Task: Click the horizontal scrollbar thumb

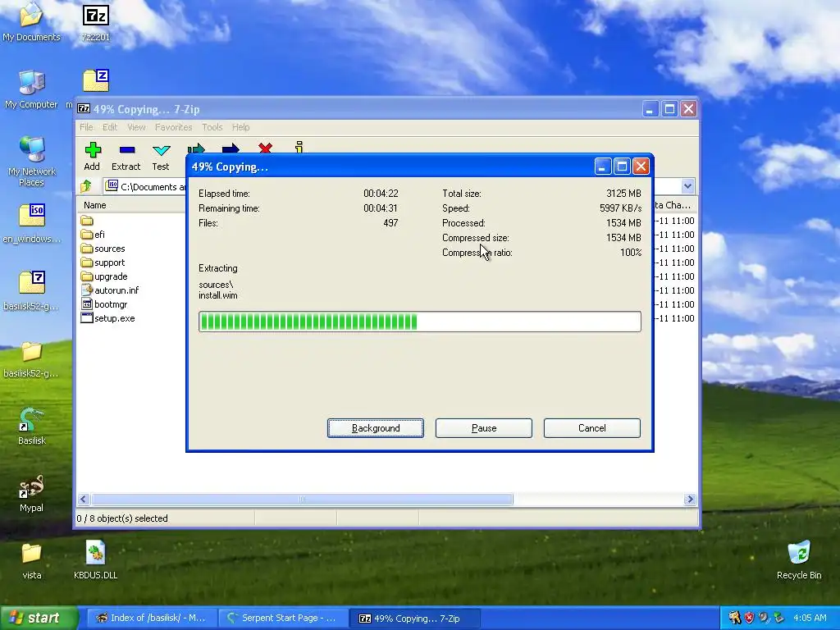Action: 302,500
